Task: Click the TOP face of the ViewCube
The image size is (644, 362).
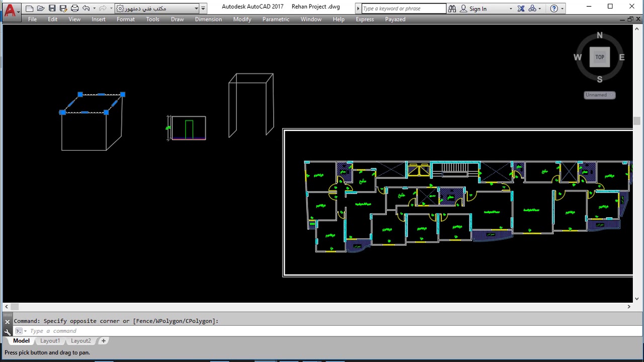Action: tap(600, 57)
